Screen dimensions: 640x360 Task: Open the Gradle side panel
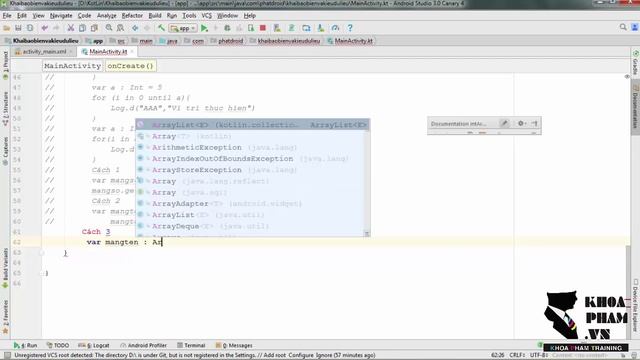click(x=636, y=62)
